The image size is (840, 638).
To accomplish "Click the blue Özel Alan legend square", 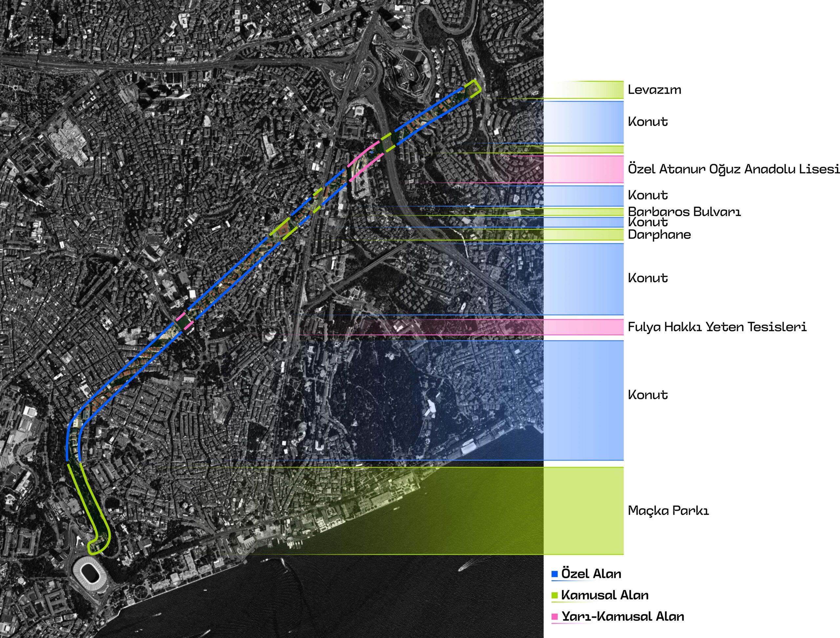I will 555,574.
